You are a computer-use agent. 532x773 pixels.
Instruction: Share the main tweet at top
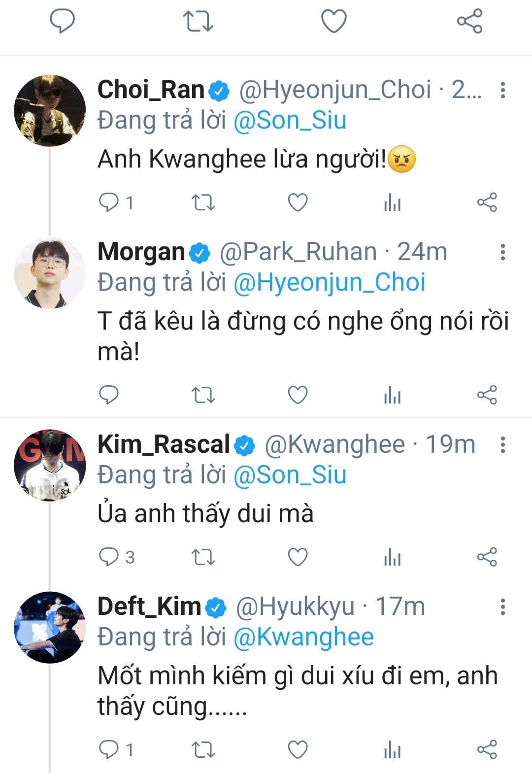coord(469,21)
